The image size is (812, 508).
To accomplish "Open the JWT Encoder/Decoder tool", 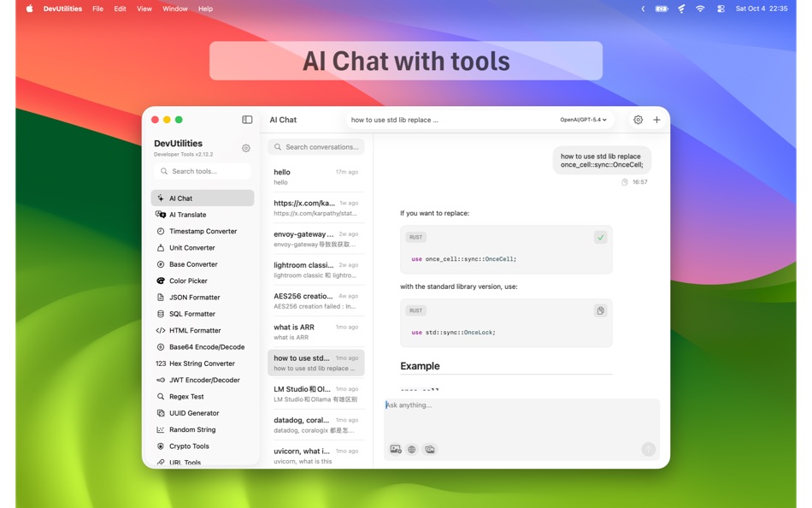I will (203, 380).
